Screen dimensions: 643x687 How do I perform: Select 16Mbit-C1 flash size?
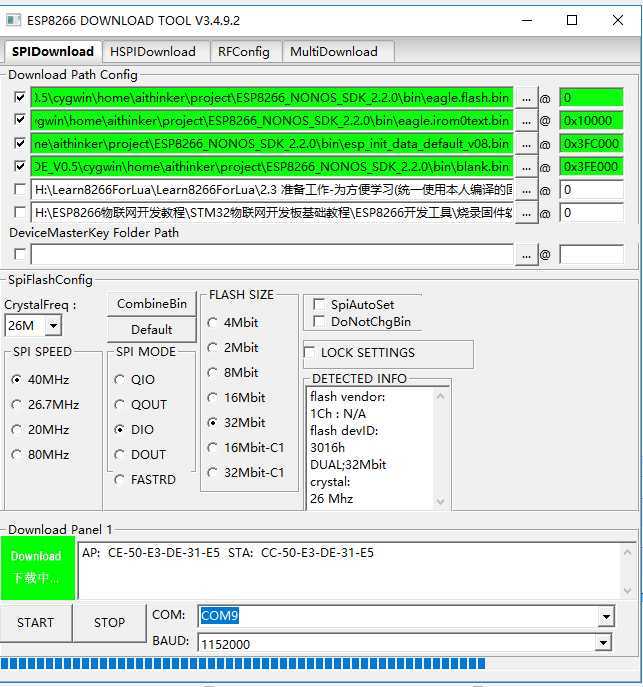click(245, 447)
